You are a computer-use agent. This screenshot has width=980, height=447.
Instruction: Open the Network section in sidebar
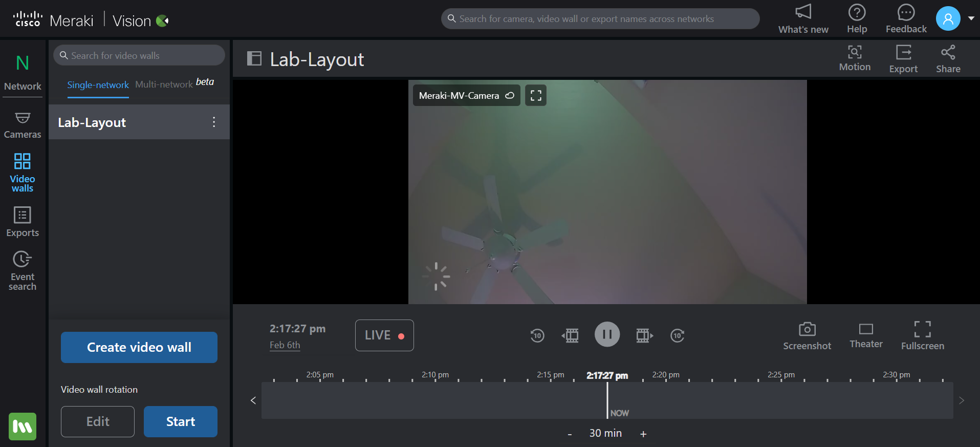(x=23, y=72)
